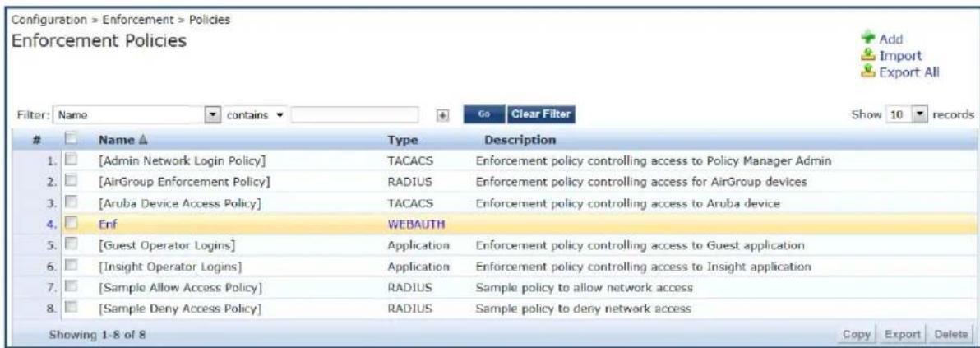Open [Aruba Device Access Policy] entry
The height and width of the screenshot is (348, 980).
click(x=179, y=203)
